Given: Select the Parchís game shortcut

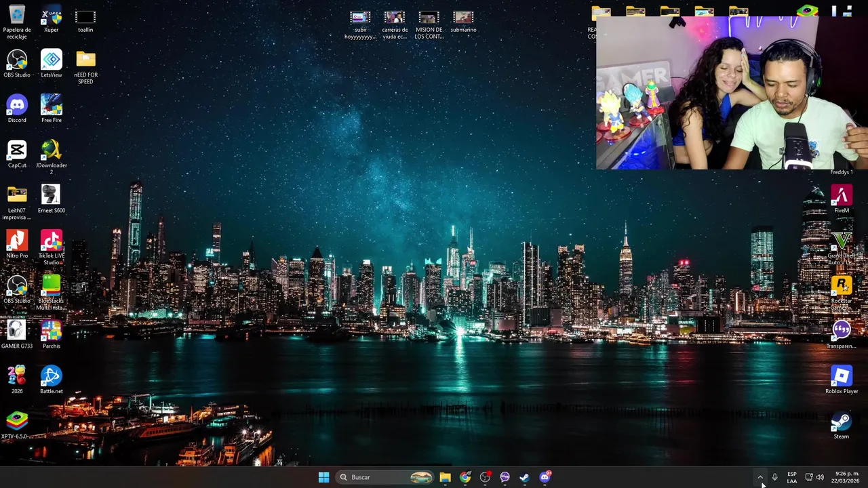Looking at the screenshot, I should pyautogui.click(x=52, y=335).
